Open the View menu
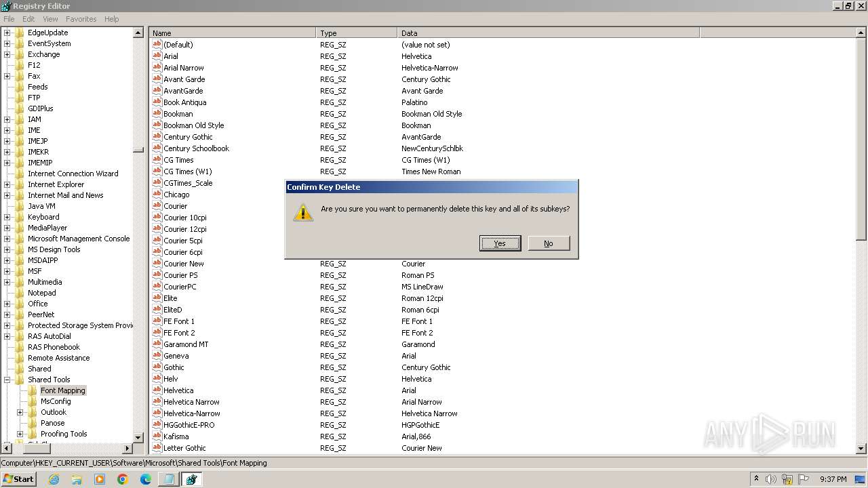The height and width of the screenshot is (488, 868). point(50,19)
